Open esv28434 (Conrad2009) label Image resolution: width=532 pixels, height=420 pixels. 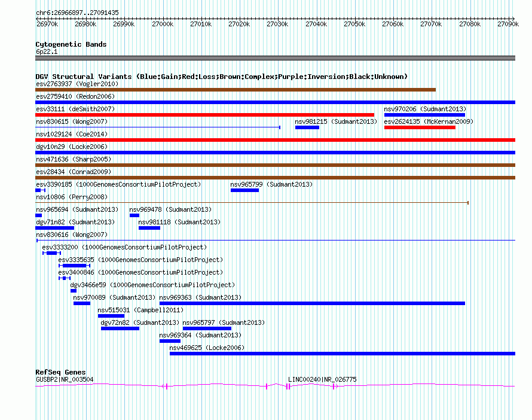coord(74,172)
